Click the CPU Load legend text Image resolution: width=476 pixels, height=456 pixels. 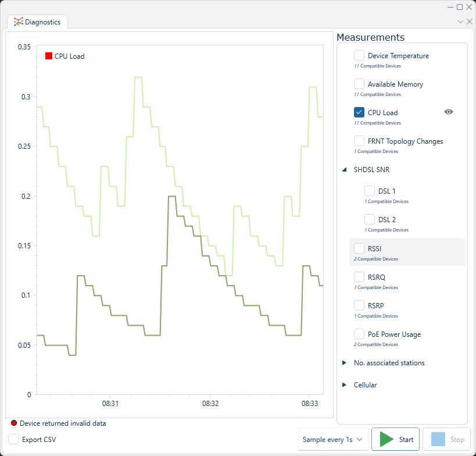70,56
